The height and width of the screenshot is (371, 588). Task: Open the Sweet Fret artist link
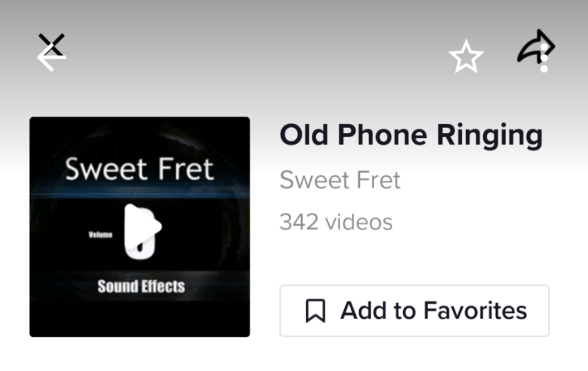[x=340, y=180]
